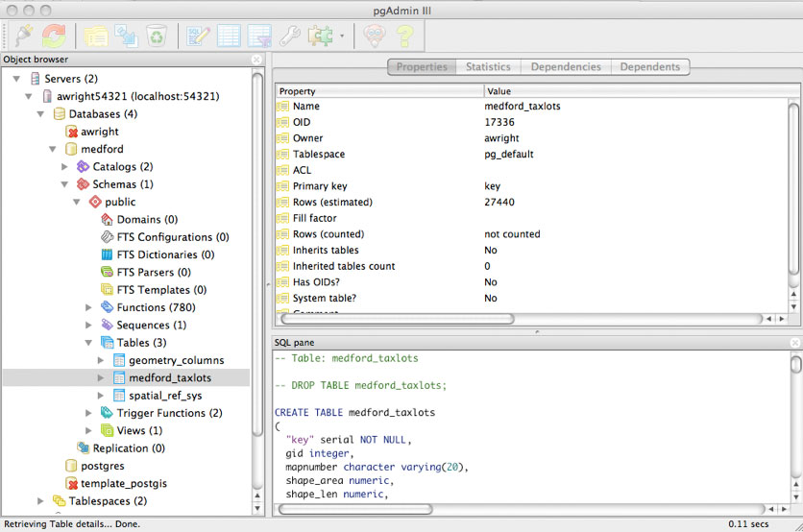Click the Add server connection plug icon
The image size is (803, 532).
[x=25, y=36]
